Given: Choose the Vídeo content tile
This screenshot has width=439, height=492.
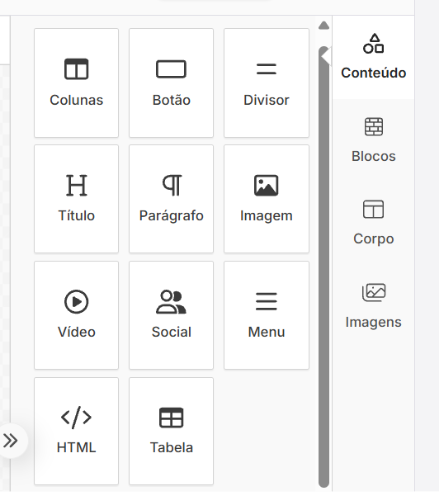Looking at the screenshot, I should [x=76, y=315].
